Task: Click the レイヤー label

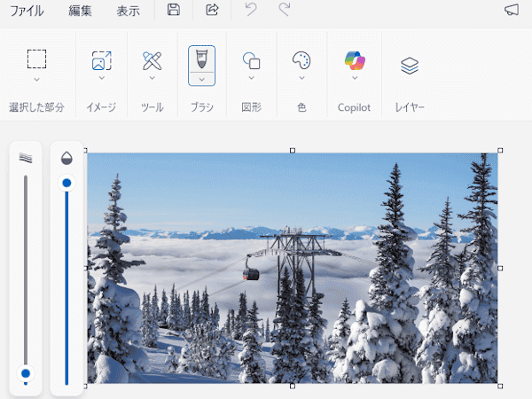Action: point(410,107)
